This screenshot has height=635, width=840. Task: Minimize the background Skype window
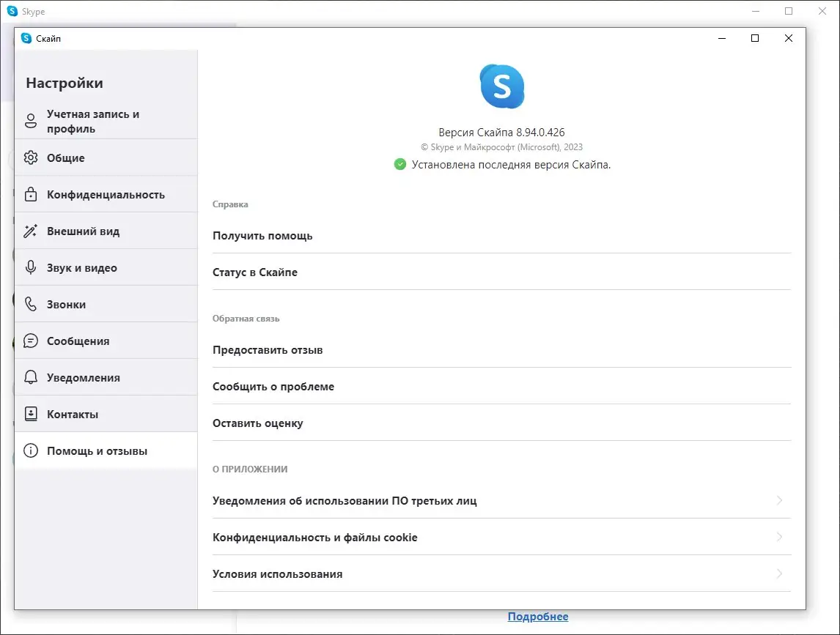(x=756, y=11)
